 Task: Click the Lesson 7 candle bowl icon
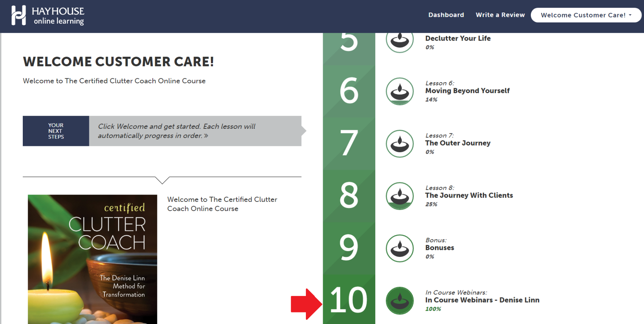click(399, 144)
